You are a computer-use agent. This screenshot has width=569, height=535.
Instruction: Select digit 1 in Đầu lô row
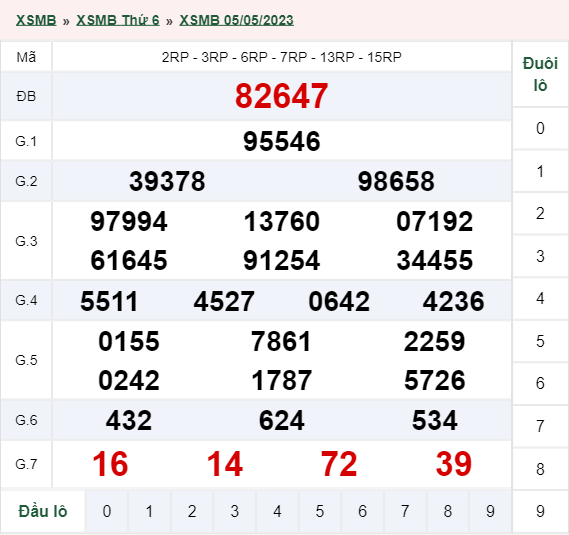point(149,511)
